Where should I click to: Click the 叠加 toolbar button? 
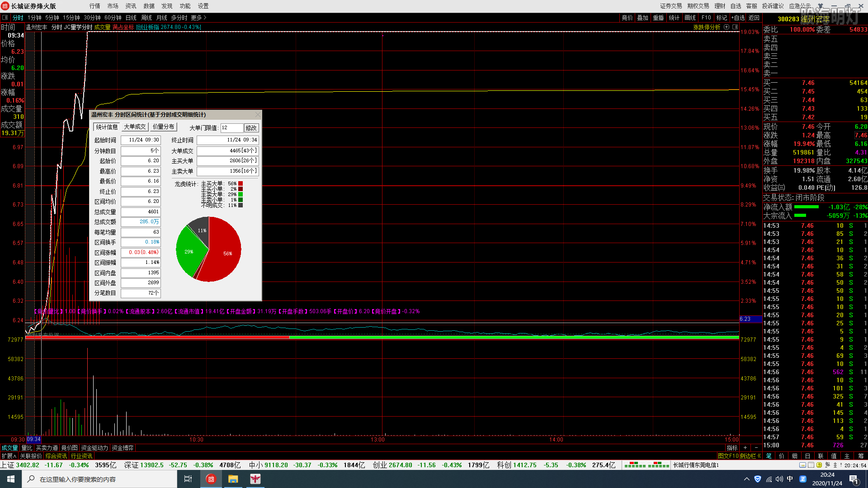pos(642,18)
